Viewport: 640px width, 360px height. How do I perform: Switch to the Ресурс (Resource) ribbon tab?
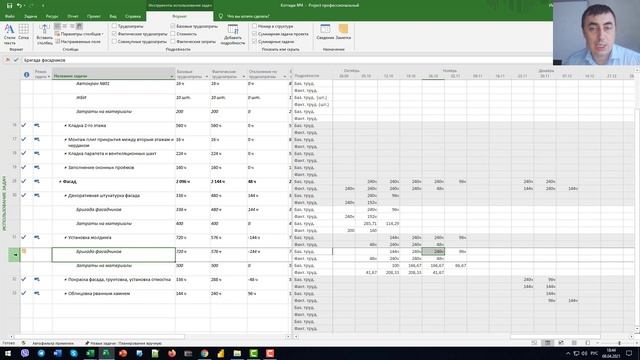(x=52, y=16)
